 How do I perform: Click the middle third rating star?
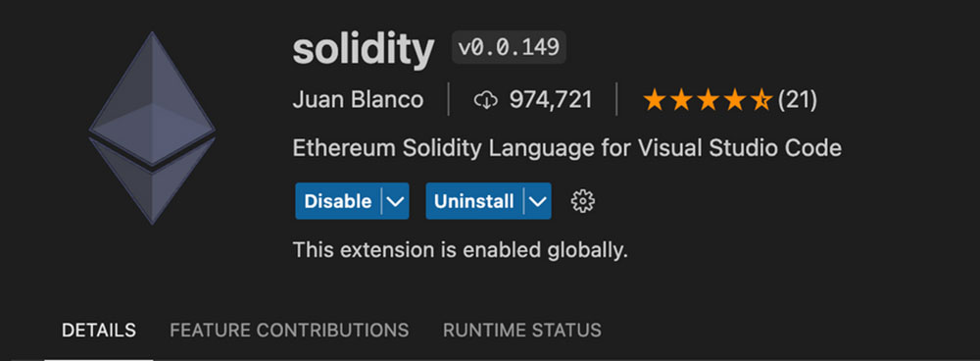coord(708,100)
